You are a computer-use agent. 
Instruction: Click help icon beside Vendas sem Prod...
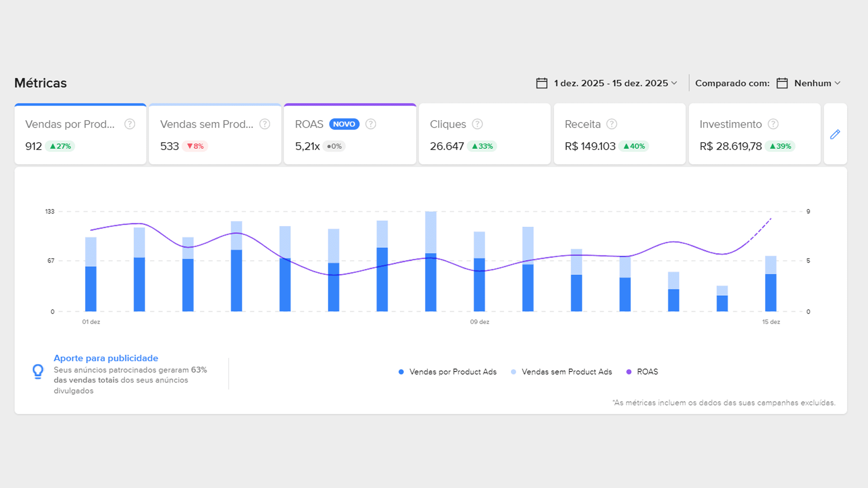[265, 124]
